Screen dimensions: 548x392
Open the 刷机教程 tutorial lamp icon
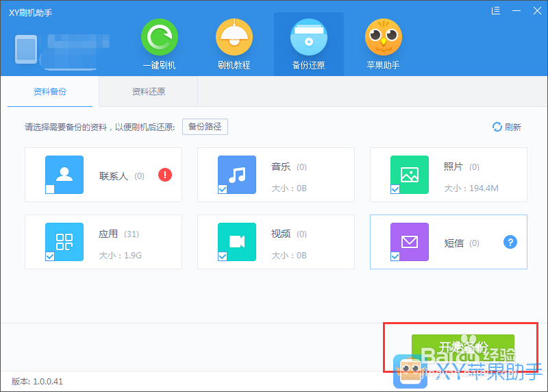(x=234, y=38)
